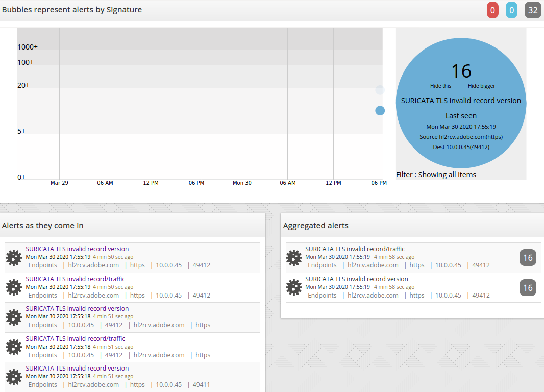
Task: Click the gear icon of the second incoming alert
Action: click(x=14, y=287)
